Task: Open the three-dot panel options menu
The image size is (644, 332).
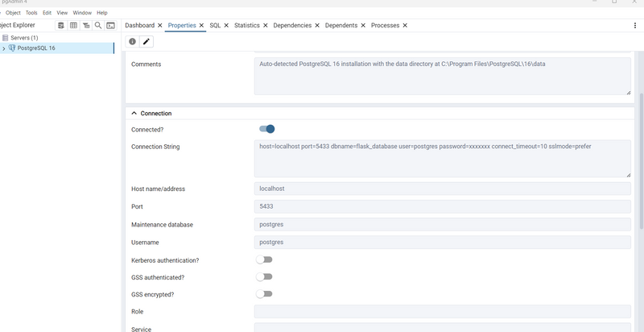Action: [634, 26]
